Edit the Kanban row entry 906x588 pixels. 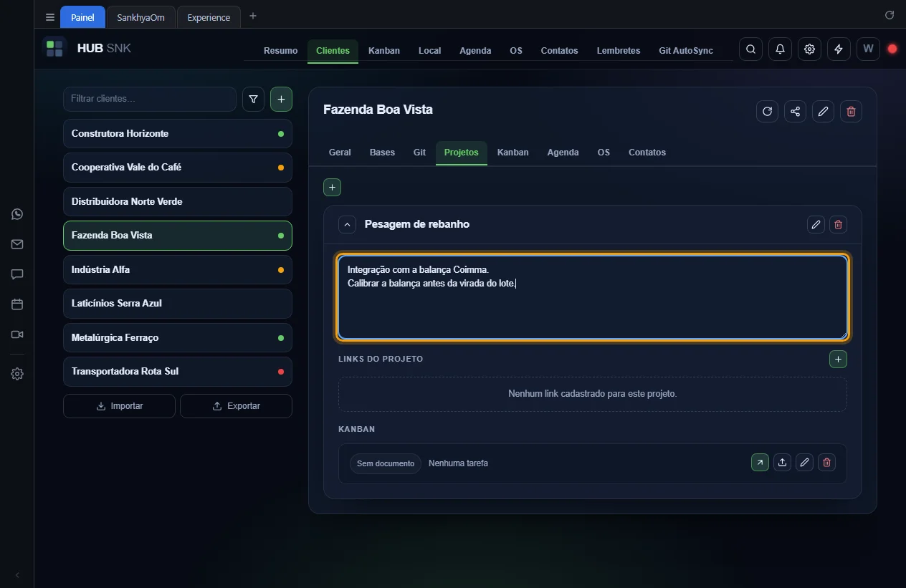804,463
